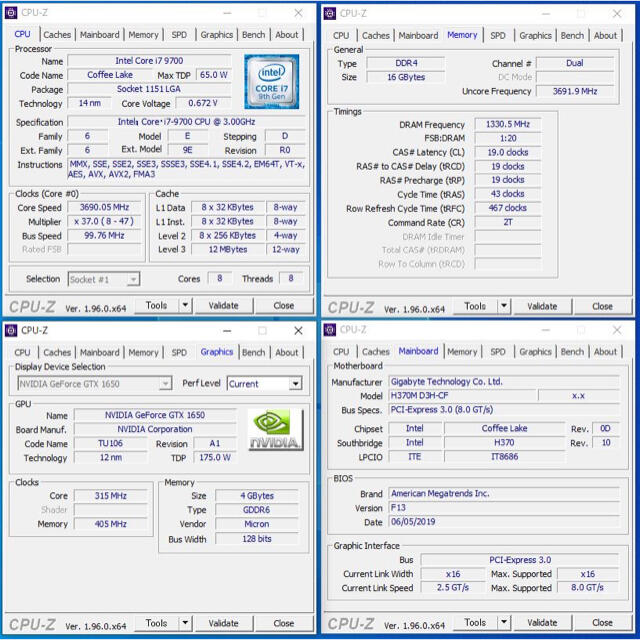This screenshot has height=640, width=640.
Task: Select Mainboard tab in Graphics window
Action: point(100,352)
